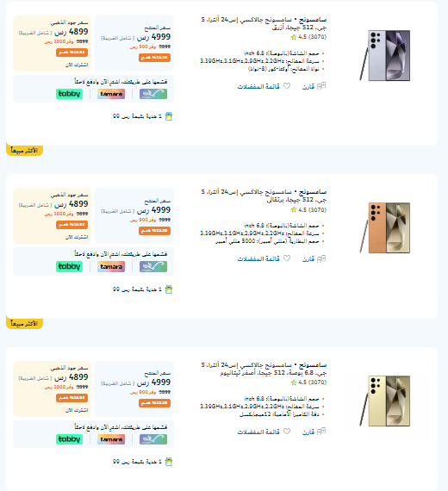Click the compare icon for yellow titanium Galaxy S24 Ultra

[321, 432]
